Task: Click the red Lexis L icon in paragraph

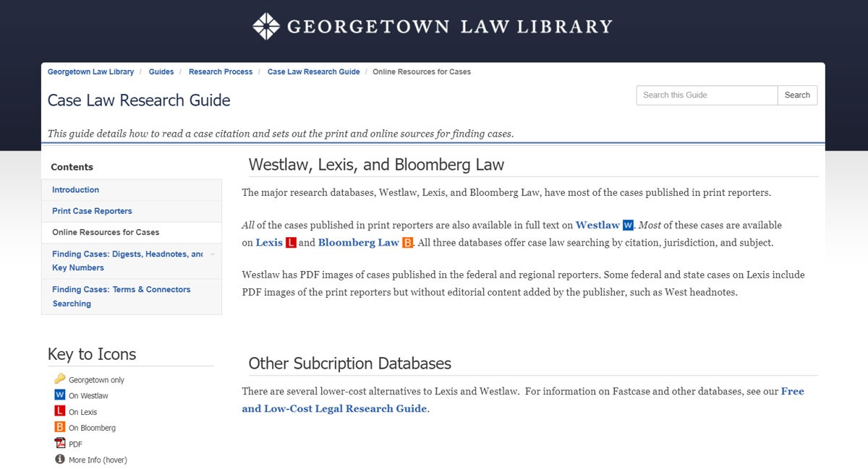Action: tap(291, 243)
